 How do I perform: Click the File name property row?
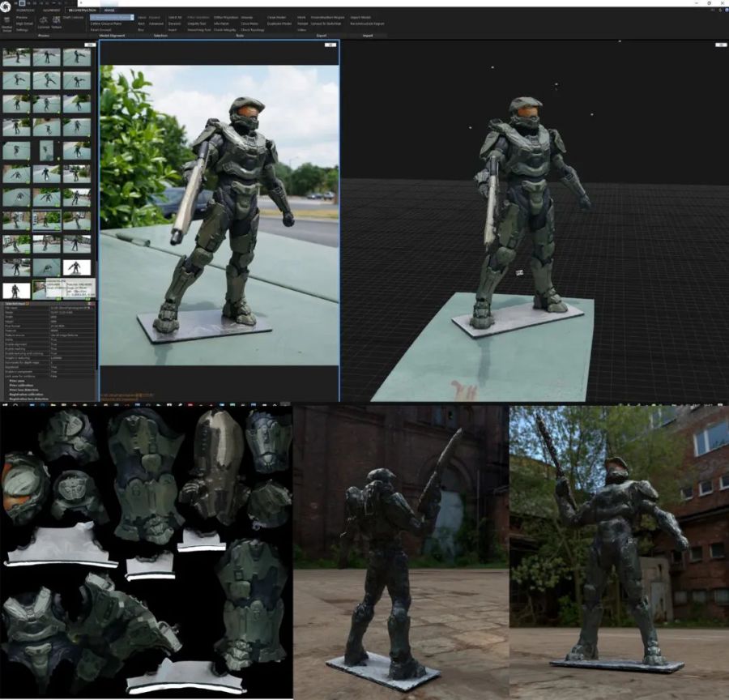(x=49, y=308)
